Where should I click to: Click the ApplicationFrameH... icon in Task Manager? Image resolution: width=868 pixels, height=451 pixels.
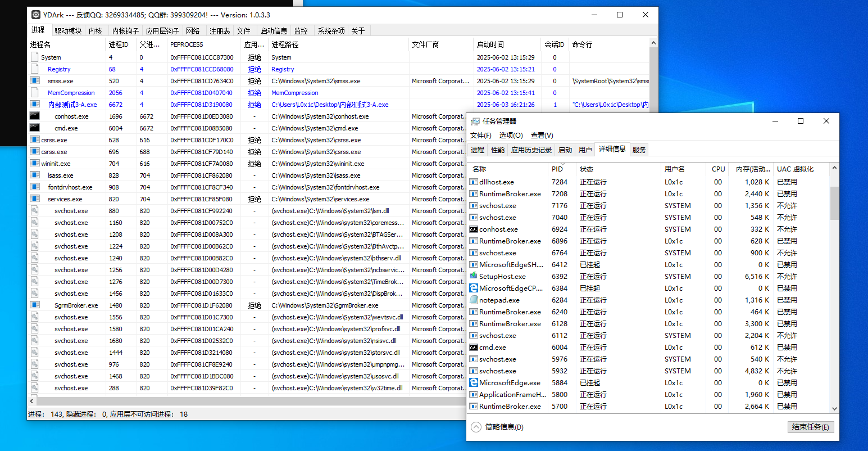(474, 394)
